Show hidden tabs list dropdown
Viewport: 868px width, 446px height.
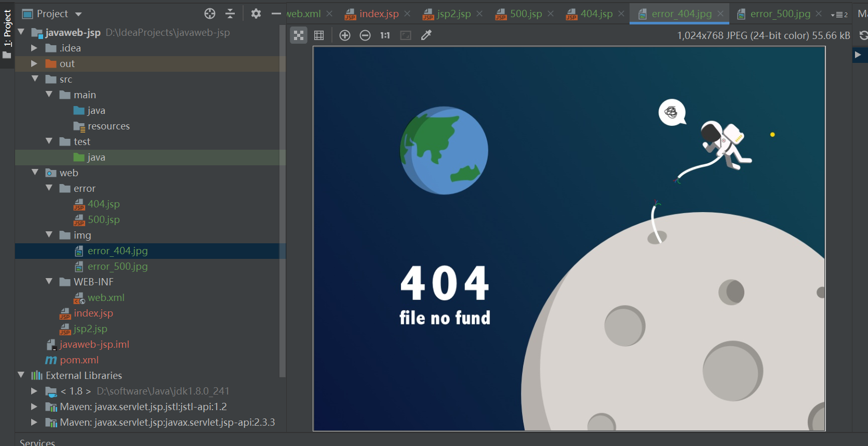click(839, 15)
